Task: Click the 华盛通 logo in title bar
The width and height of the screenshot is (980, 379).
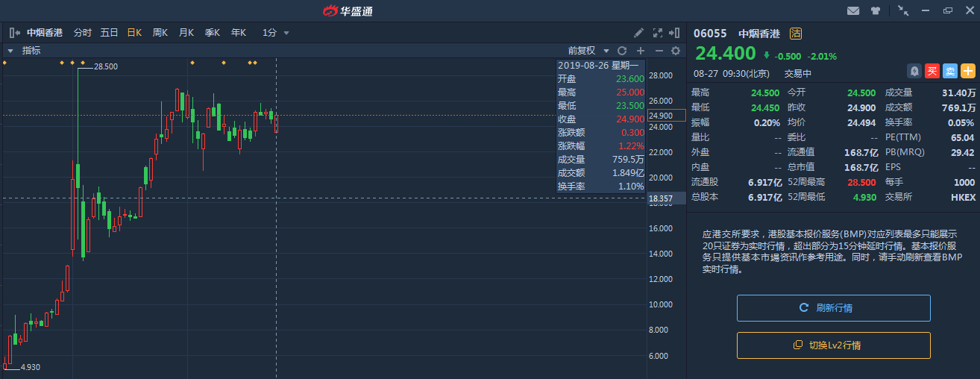Action: point(348,10)
